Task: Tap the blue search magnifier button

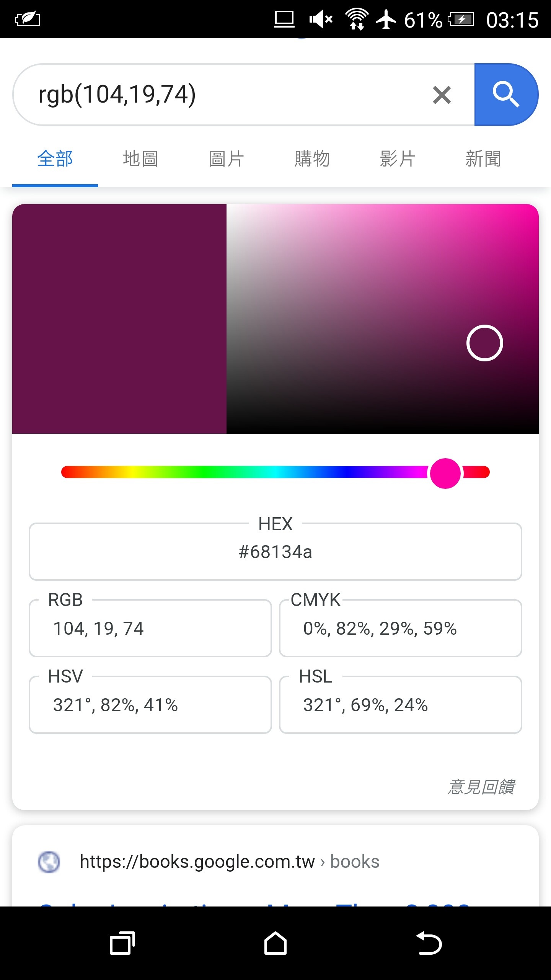Action: pos(506,95)
